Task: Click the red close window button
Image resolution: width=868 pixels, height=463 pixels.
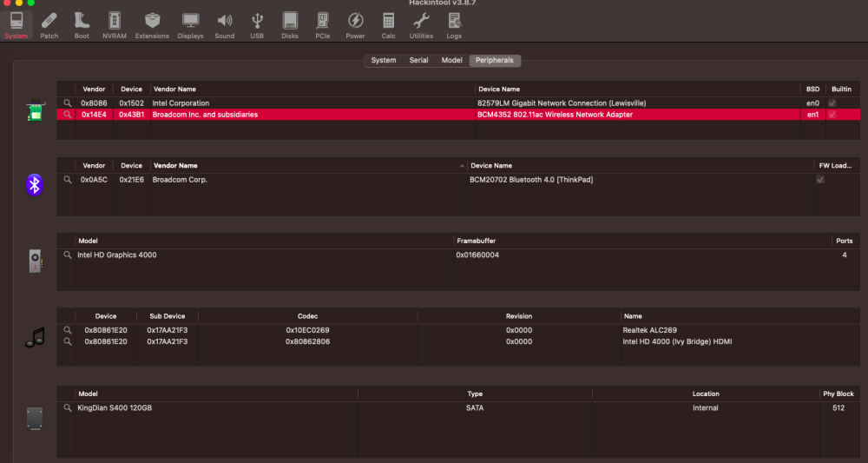Action: (x=7, y=3)
